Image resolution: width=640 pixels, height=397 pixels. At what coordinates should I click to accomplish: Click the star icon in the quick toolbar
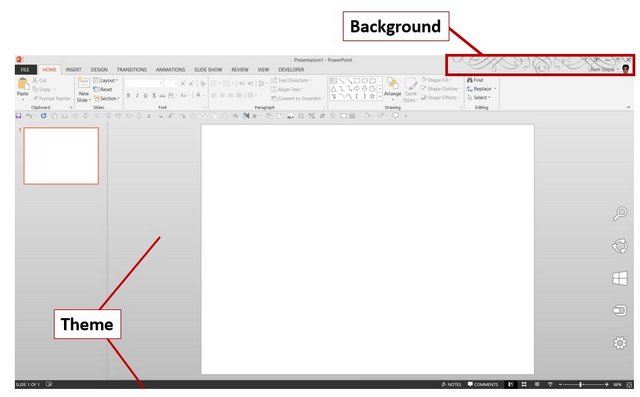(x=333, y=116)
